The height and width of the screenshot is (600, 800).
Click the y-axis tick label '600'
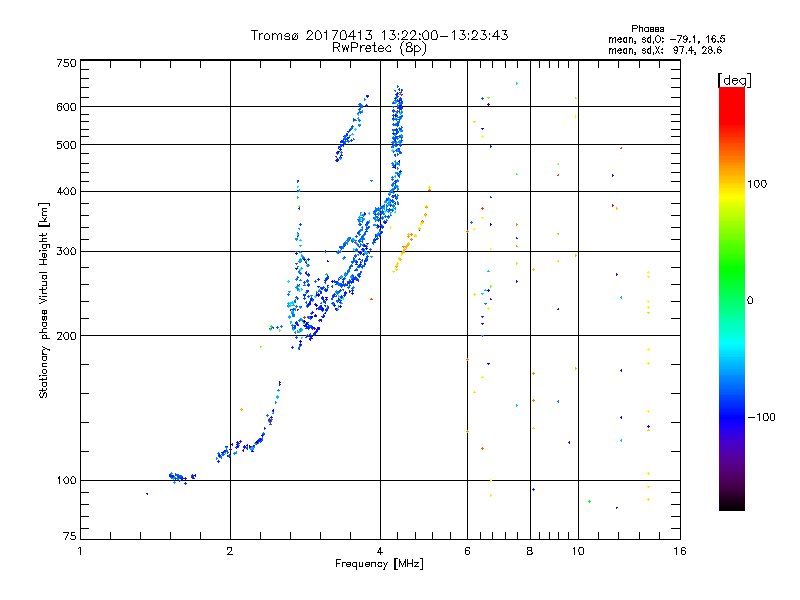[x=67, y=107]
